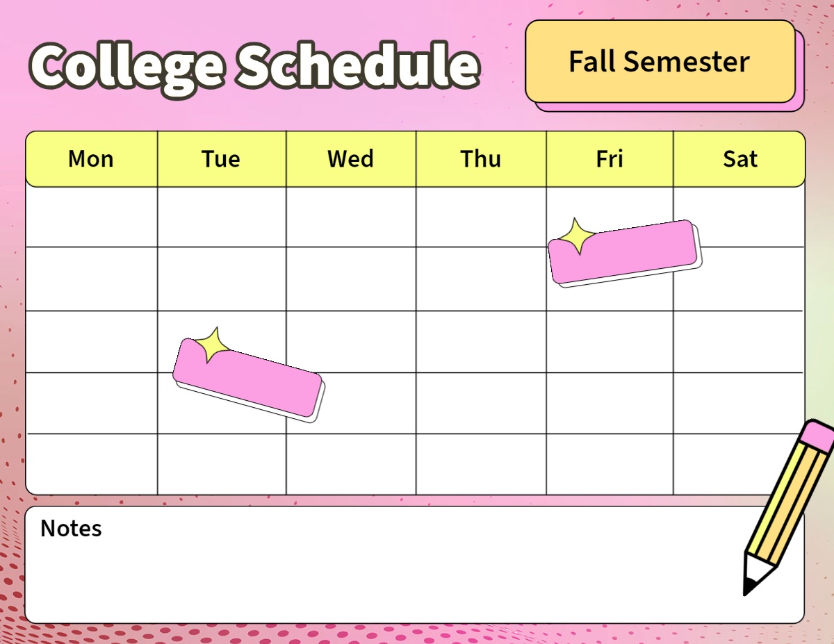Screen dimensions: 834x644
Task: Click the Fri column header
Action: point(610,159)
